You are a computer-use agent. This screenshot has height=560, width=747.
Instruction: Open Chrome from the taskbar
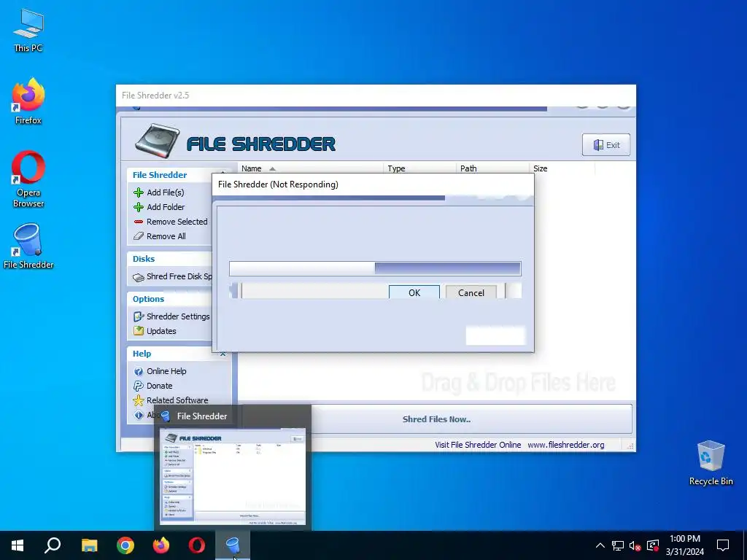[125, 545]
